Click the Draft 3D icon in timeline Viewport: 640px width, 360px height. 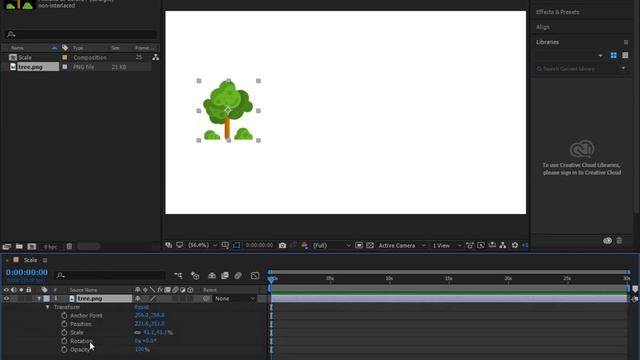pyautogui.click(x=195, y=276)
